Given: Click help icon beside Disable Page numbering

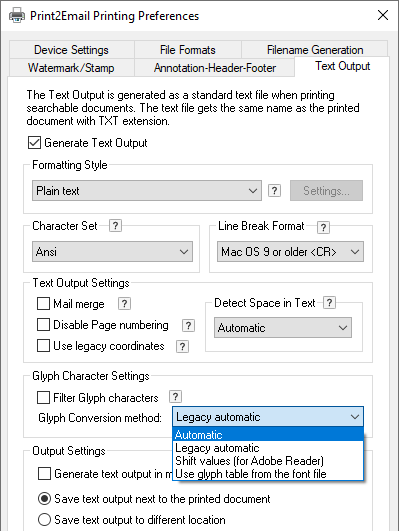Looking at the screenshot, I should point(188,325).
